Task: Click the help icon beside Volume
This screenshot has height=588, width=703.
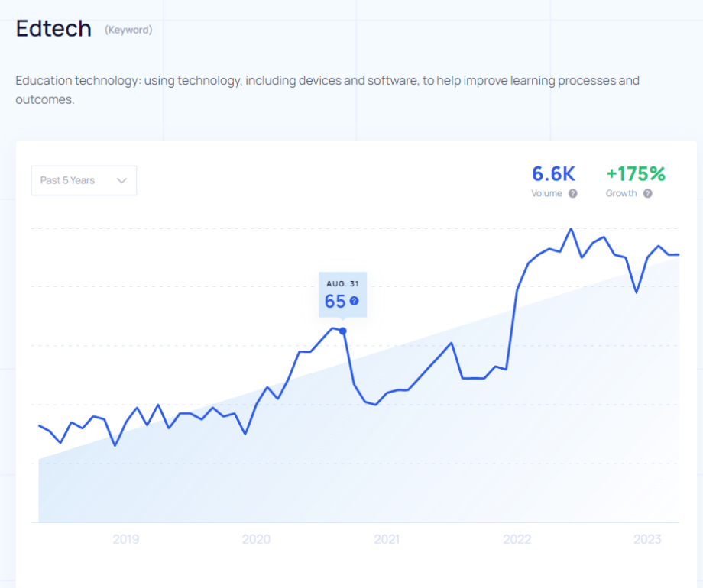Action: 573,194
